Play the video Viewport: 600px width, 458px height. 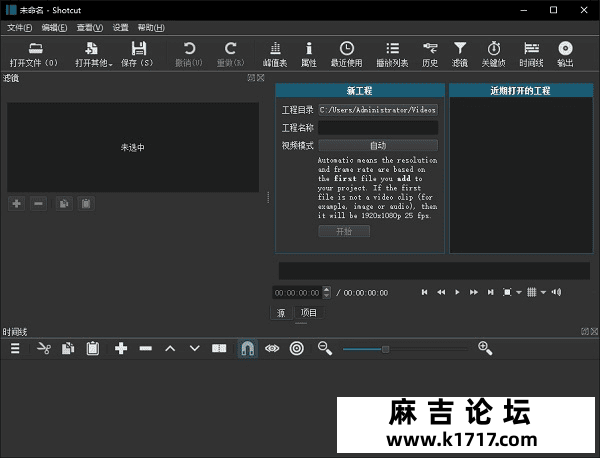(x=457, y=292)
